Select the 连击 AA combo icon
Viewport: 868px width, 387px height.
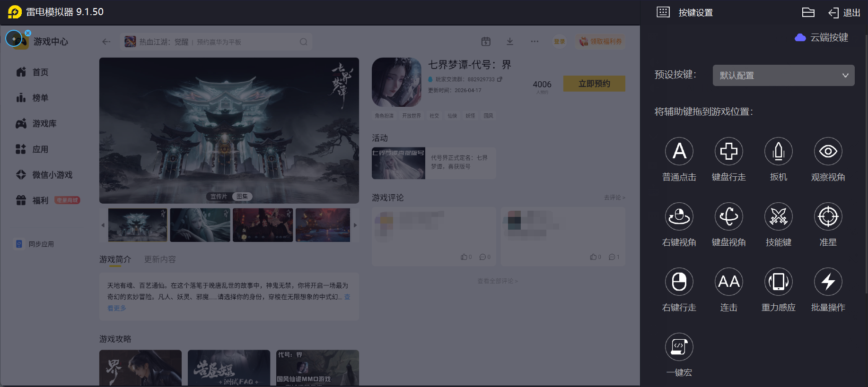pos(729,282)
